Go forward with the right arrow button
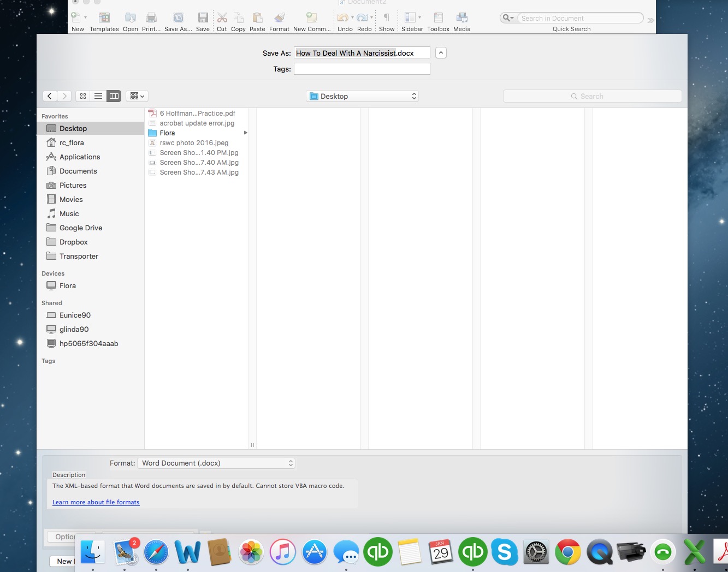The height and width of the screenshot is (572, 728). coord(64,96)
